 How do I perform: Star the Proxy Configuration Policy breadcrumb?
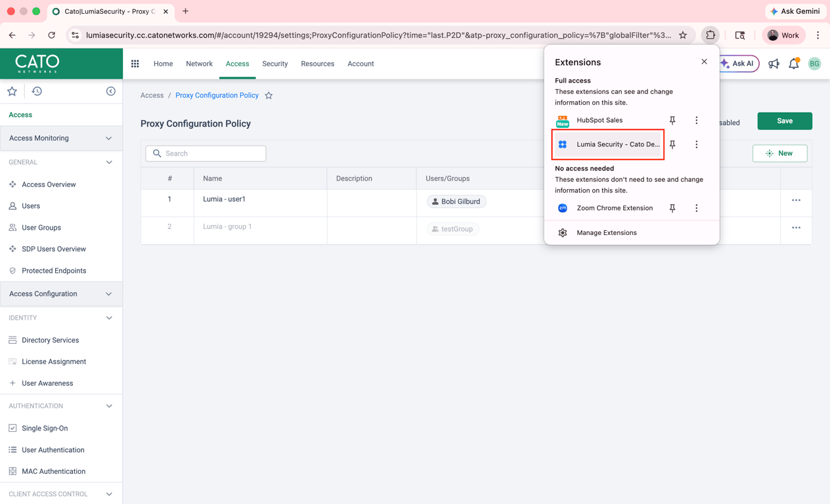(x=269, y=96)
